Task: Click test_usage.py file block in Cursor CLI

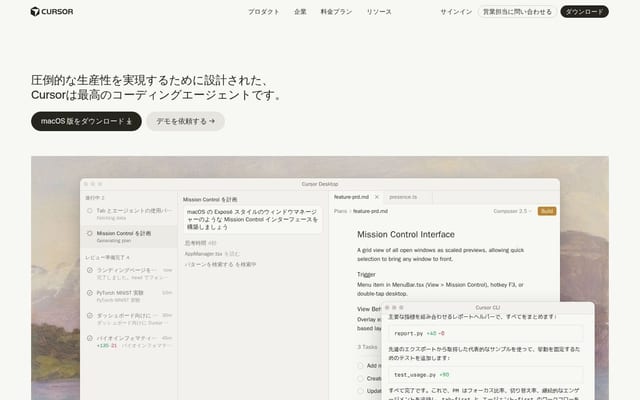Action: tap(486, 375)
